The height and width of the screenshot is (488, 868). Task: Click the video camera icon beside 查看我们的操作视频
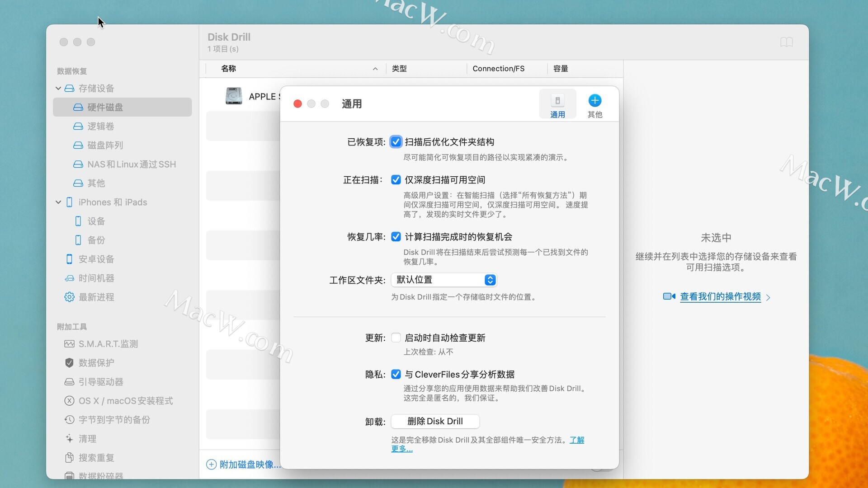click(x=669, y=296)
